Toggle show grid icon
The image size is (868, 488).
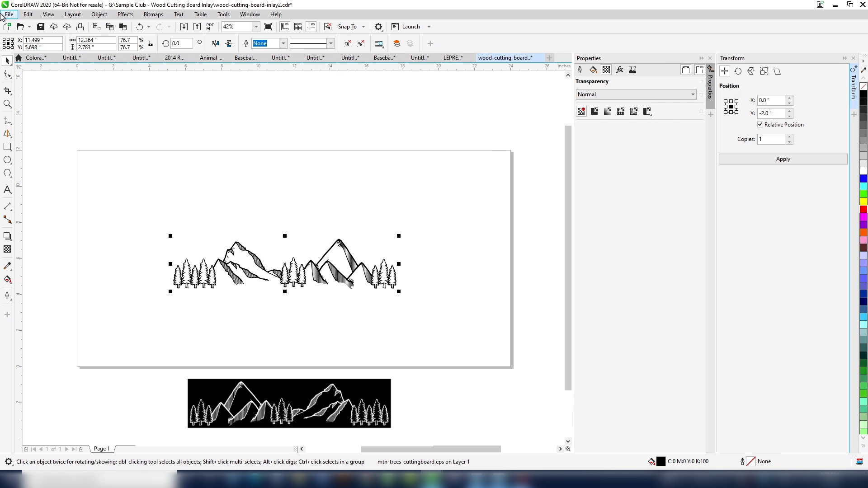coord(298,27)
